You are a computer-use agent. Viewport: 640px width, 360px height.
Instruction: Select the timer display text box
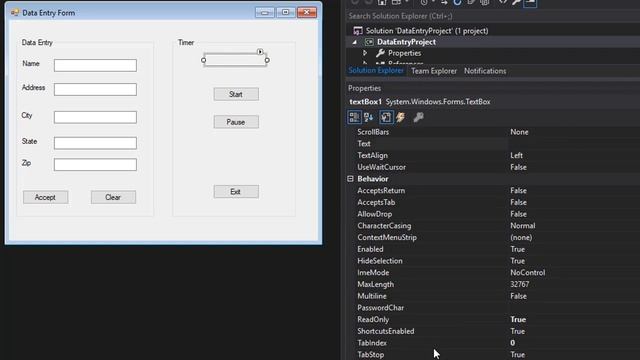[x=235, y=60]
